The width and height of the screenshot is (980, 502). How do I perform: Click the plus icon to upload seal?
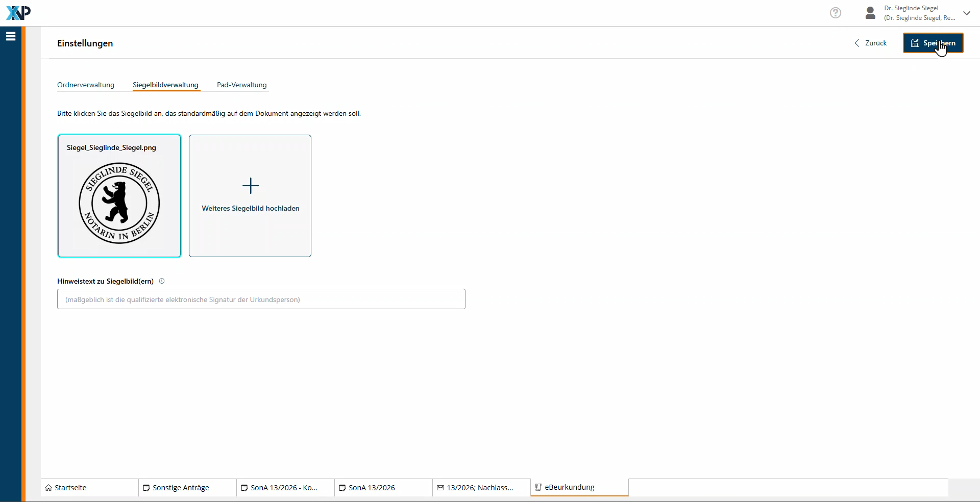(250, 186)
